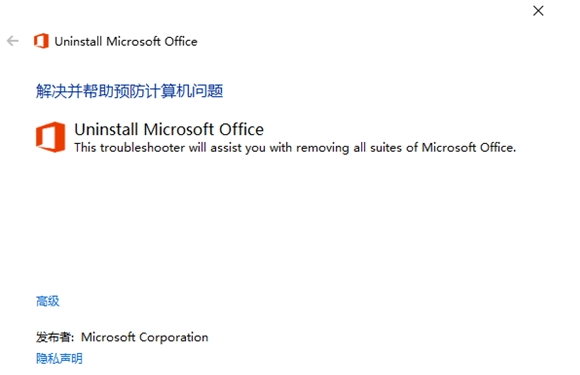
Task: Go back using the left arrow icon
Action: [x=13, y=41]
